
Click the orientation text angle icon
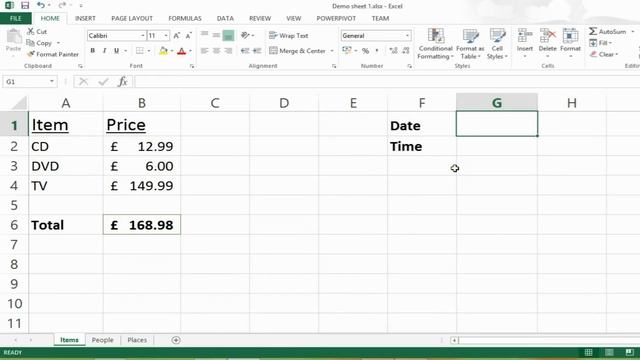tap(245, 36)
